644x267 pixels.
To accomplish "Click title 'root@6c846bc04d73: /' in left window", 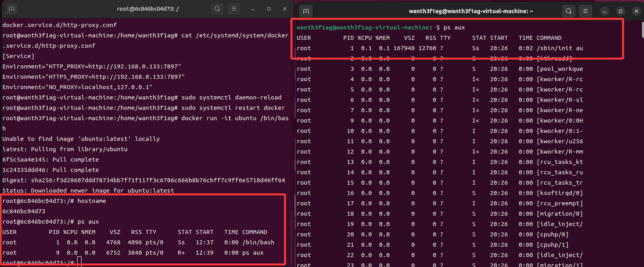I will pos(148,9).
